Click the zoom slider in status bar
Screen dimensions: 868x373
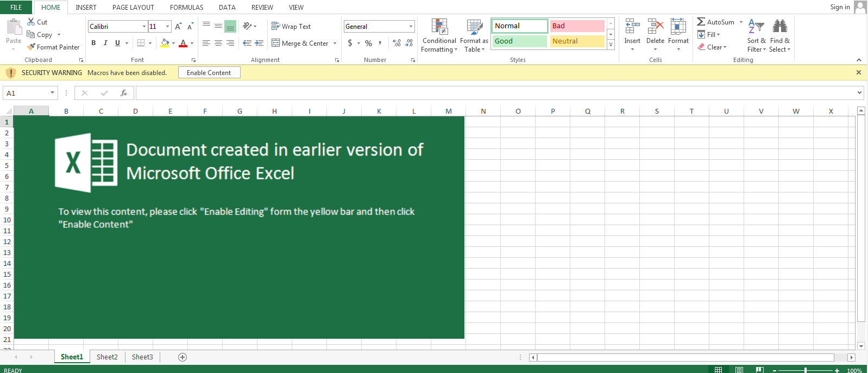tap(806, 370)
